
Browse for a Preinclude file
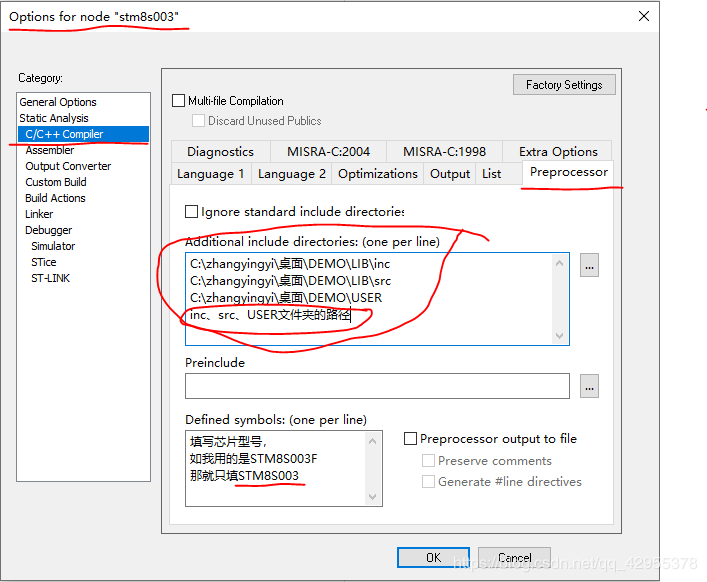tap(589, 386)
